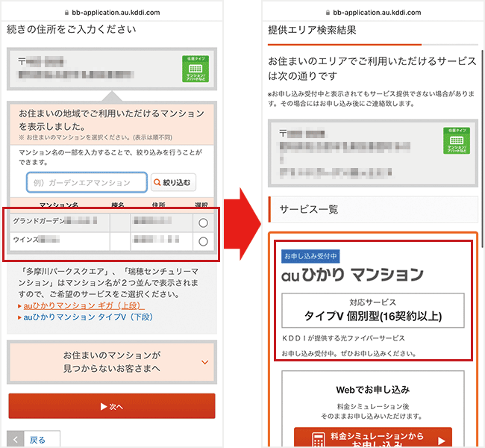Click the ウインズ mansion name cell
This screenshot has width=485, height=448.
(60, 241)
